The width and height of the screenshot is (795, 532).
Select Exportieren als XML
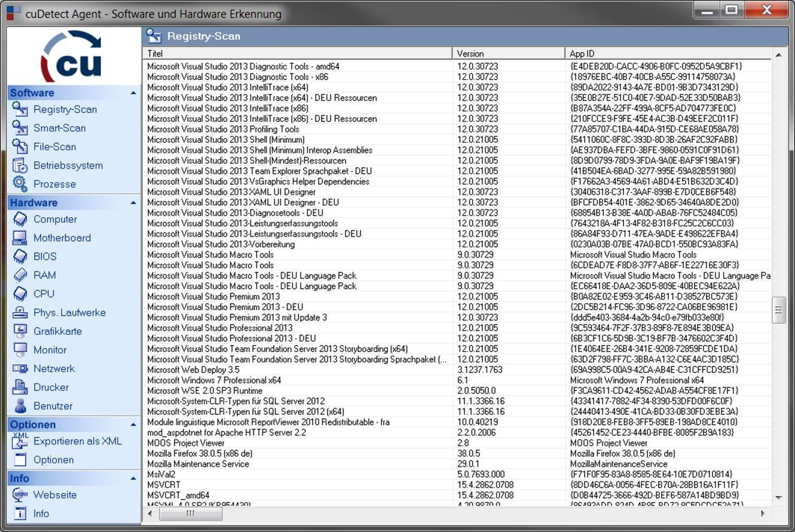coord(78,441)
